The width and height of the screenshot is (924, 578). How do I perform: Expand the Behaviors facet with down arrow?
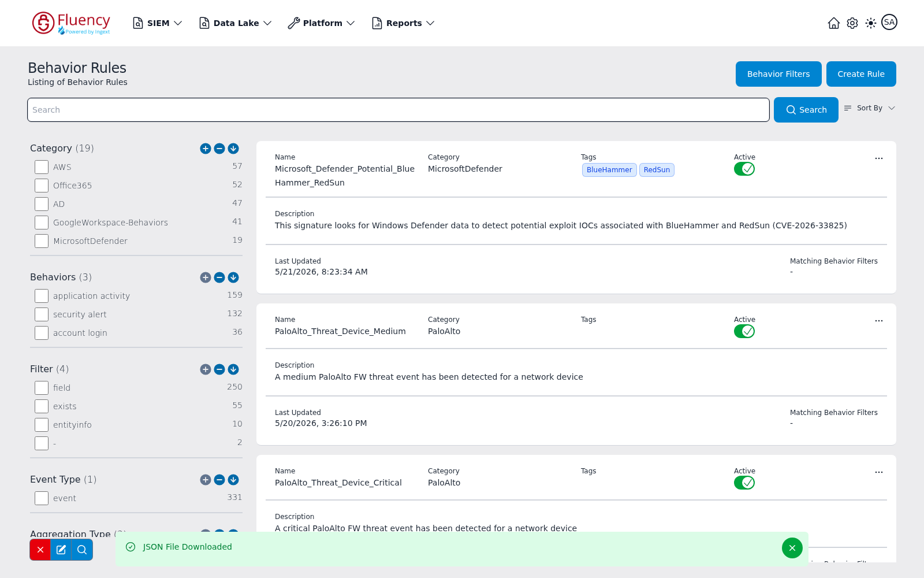pos(233,277)
